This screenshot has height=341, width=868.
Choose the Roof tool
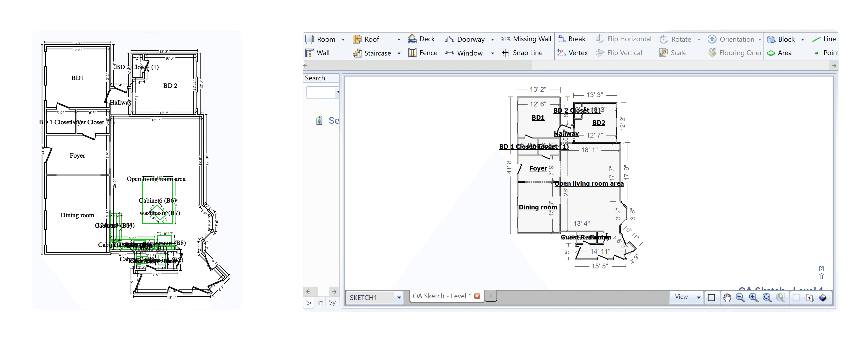tap(366, 39)
